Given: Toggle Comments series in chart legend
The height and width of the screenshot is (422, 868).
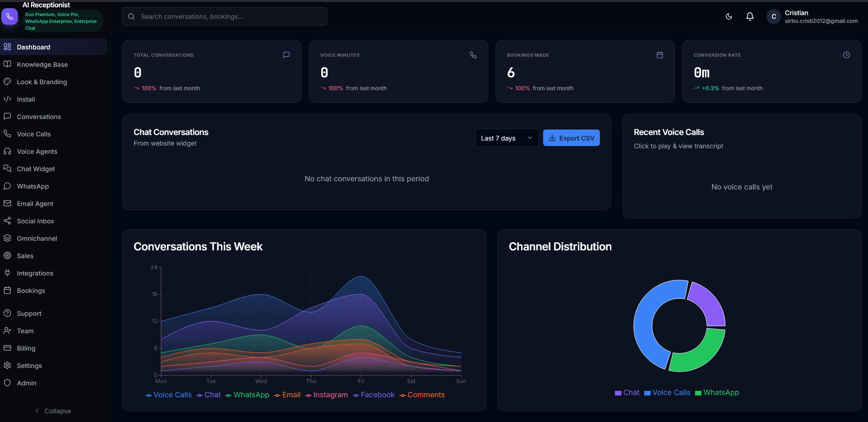Looking at the screenshot, I should pyautogui.click(x=422, y=395).
